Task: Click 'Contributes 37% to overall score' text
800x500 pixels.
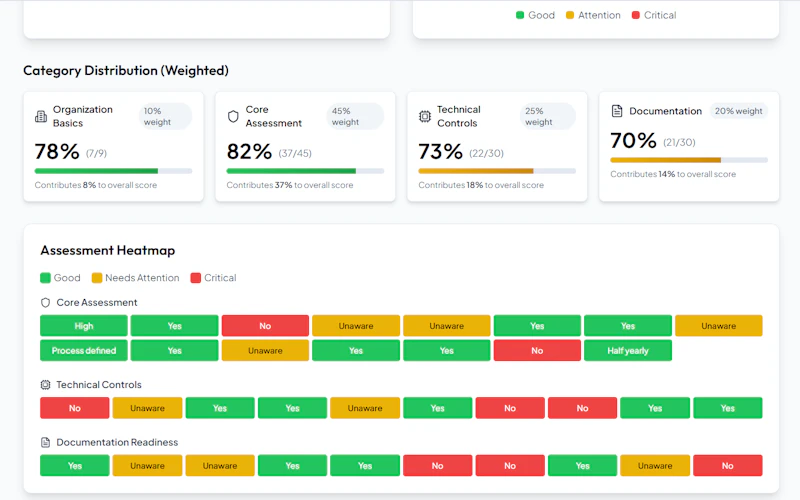Action: pos(290,185)
